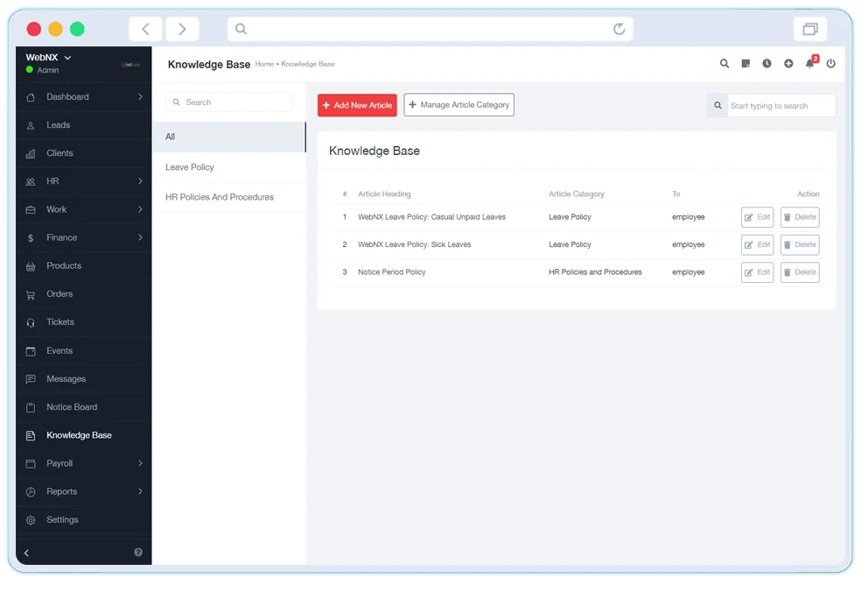Click the Settings gear icon

[x=31, y=520]
